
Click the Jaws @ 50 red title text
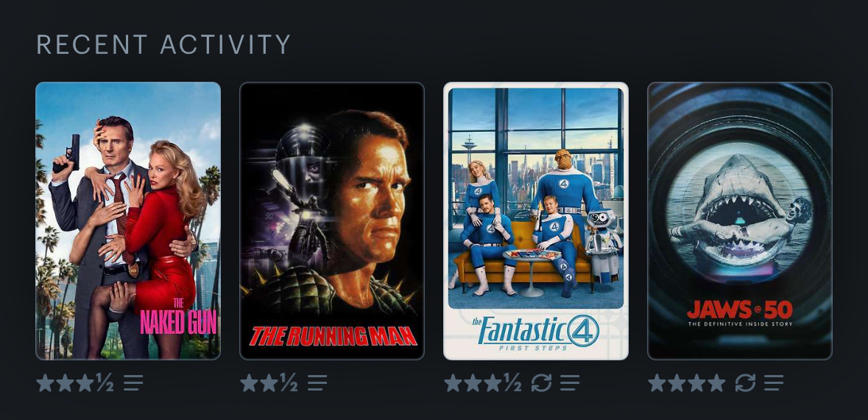(x=740, y=309)
